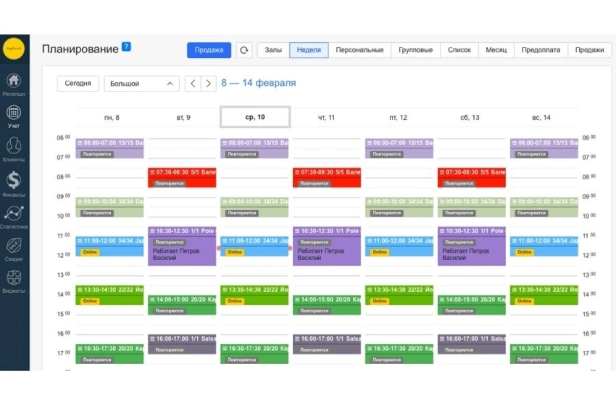Switch to the Месяц view tab
Image resolution: width=616 pixels, height=405 pixels.
[x=496, y=50]
